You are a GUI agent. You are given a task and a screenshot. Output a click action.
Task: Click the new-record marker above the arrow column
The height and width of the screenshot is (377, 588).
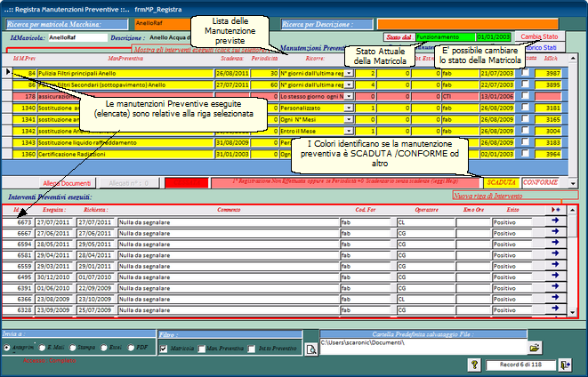click(556, 210)
